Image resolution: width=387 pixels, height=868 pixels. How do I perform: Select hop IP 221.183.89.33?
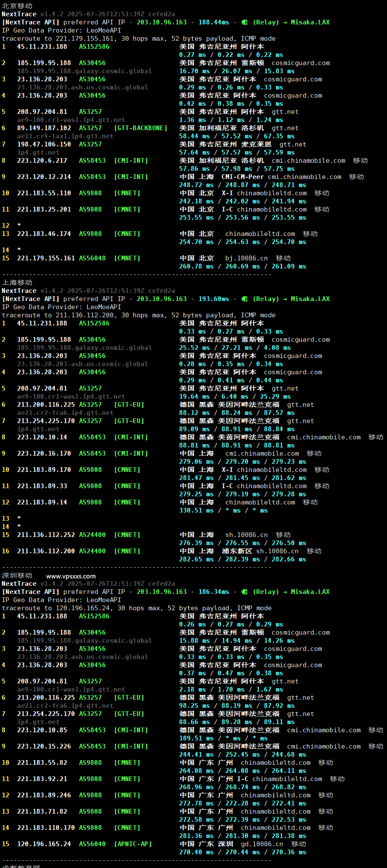tap(42, 486)
